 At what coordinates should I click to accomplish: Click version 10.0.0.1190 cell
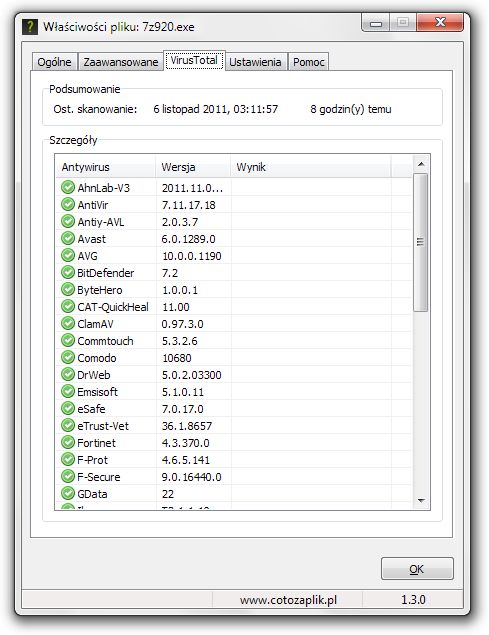point(192,256)
